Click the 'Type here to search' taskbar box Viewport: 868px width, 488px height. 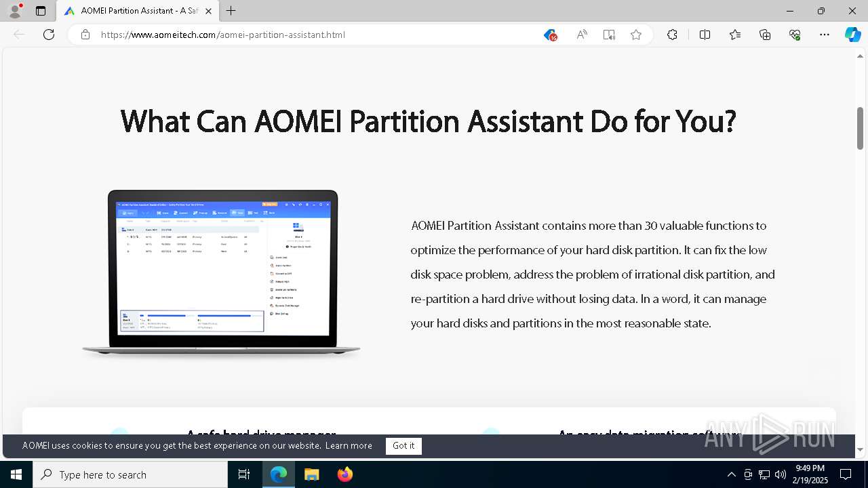pyautogui.click(x=130, y=474)
